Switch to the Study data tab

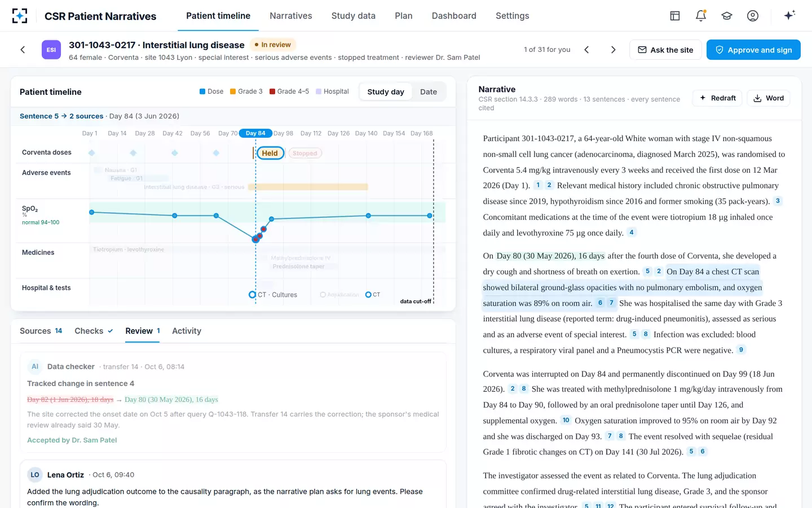point(354,16)
